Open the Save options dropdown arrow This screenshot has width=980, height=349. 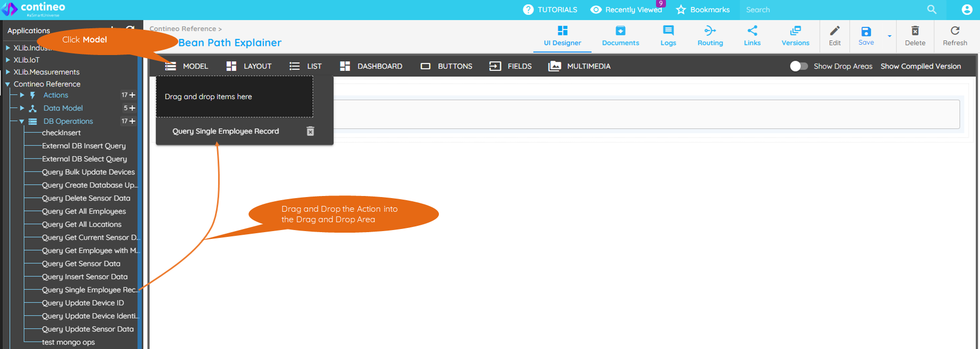(x=889, y=36)
